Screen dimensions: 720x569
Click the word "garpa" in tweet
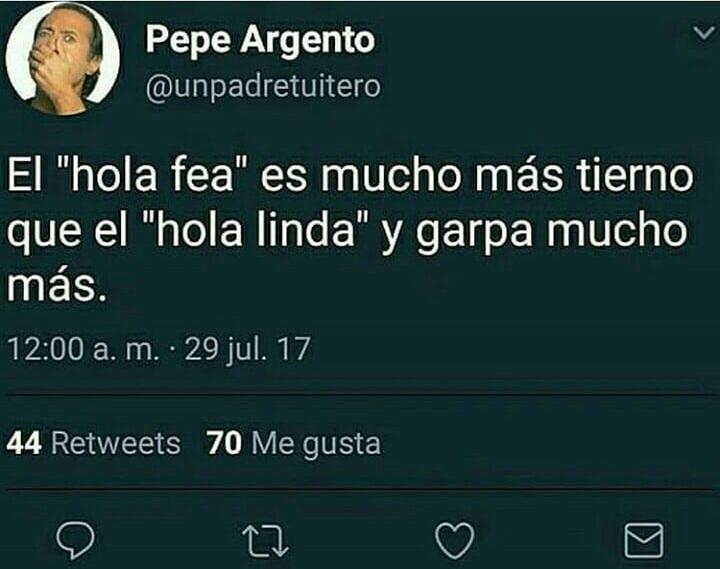click(x=474, y=233)
